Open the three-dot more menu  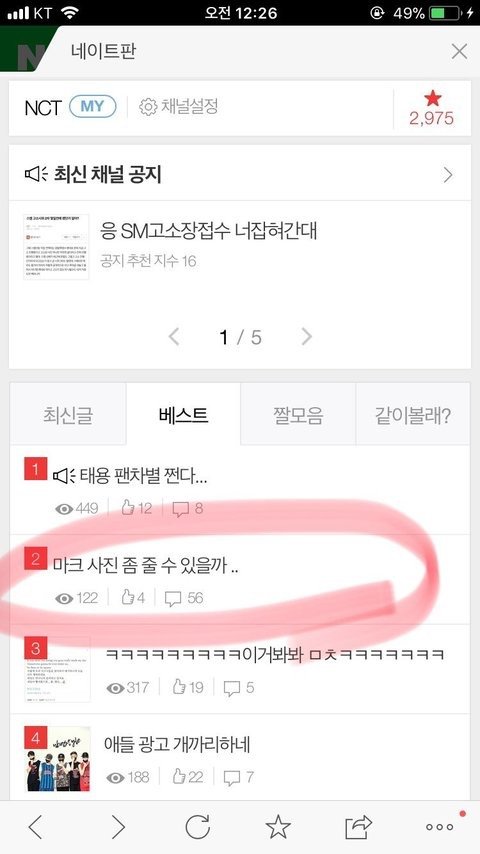coord(440,827)
